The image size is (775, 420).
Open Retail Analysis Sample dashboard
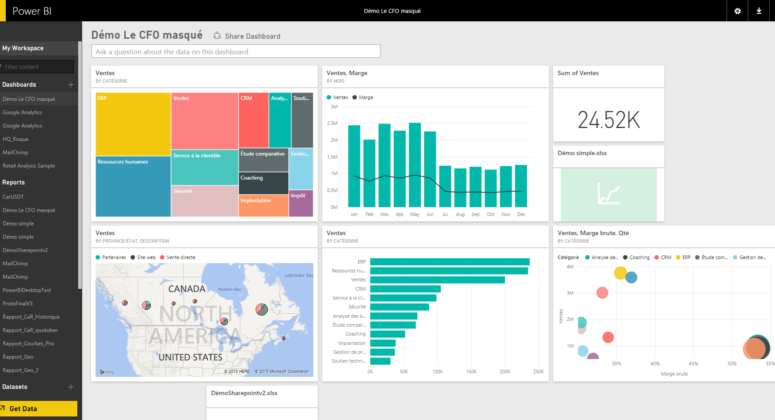pyautogui.click(x=29, y=166)
